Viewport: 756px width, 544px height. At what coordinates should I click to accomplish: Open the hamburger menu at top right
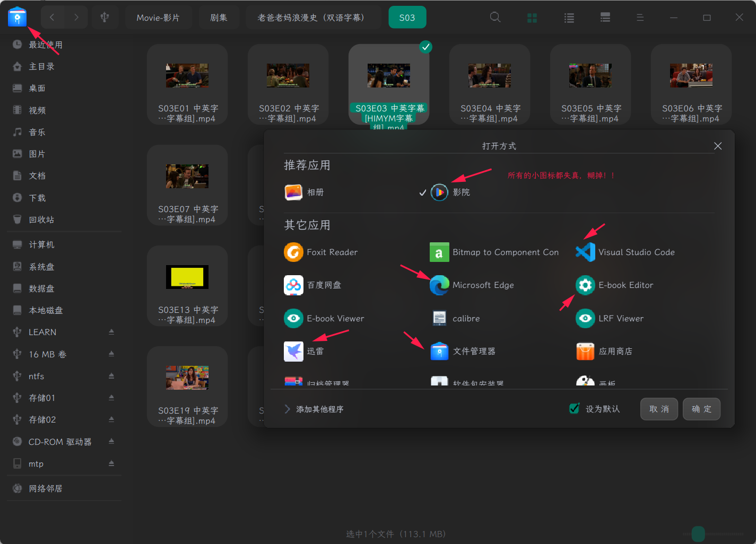pos(640,17)
